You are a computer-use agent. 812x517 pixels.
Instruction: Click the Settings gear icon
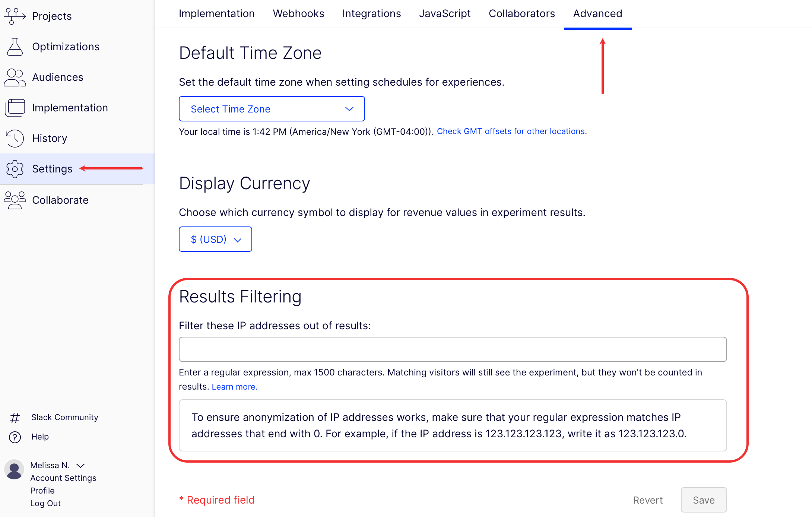(15, 169)
